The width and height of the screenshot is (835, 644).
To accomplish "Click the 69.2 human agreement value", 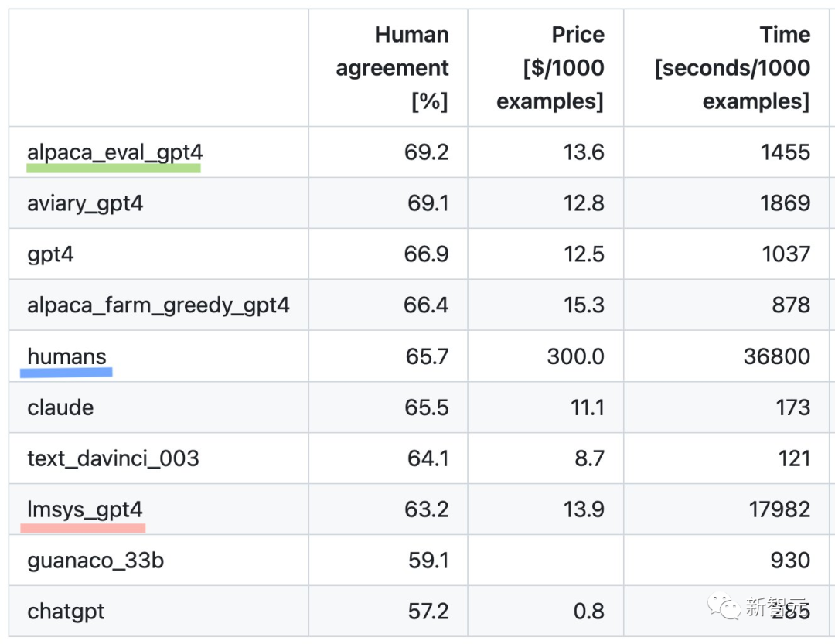I will [426, 152].
